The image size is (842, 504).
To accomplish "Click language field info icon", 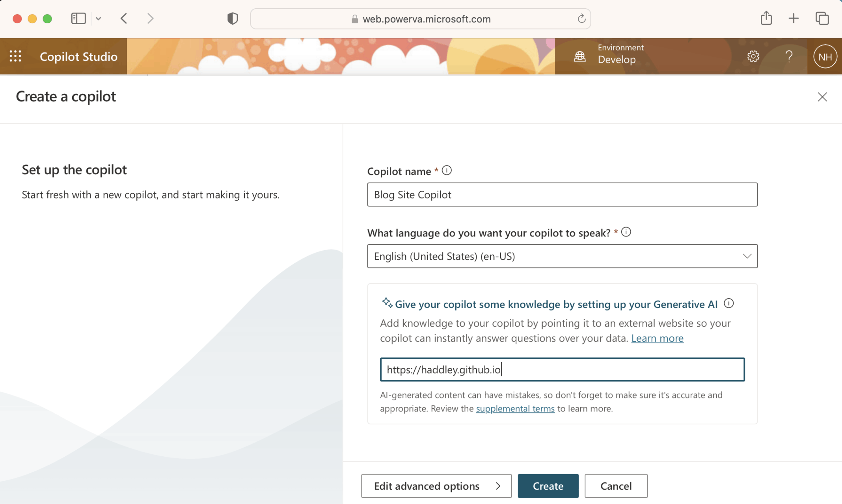I will [626, 232].
